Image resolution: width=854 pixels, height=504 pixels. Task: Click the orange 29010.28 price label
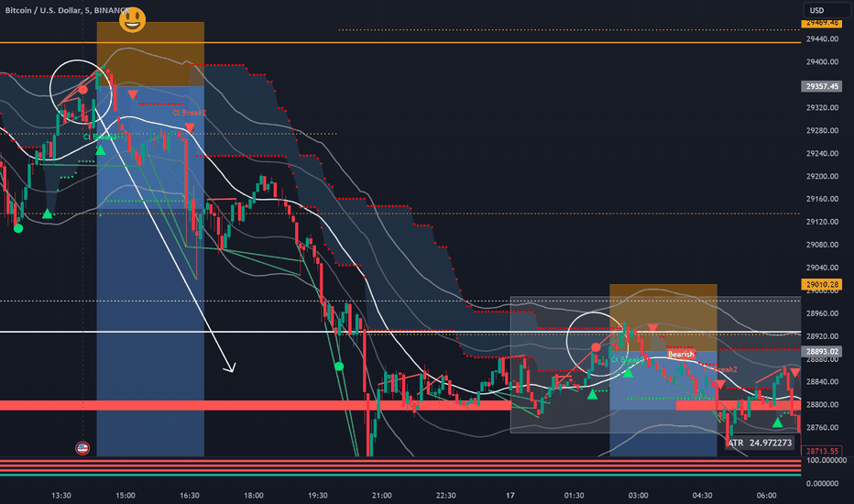click(x=821, y=284)
